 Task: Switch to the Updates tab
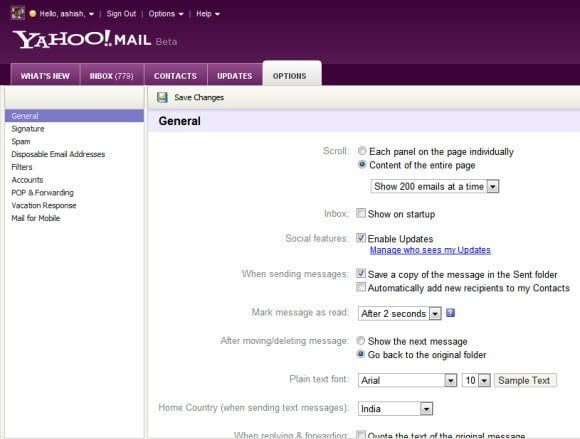point(235,75)
